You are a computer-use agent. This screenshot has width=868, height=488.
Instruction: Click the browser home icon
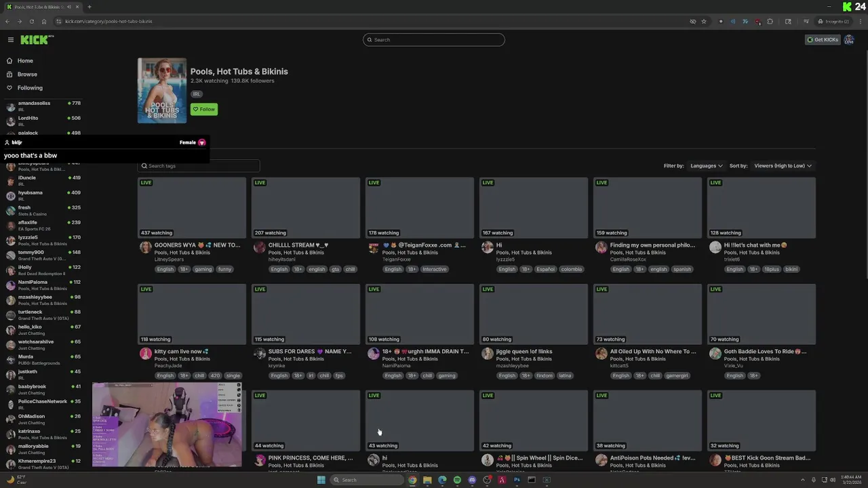pyautogui.click(x=43, y=22)
